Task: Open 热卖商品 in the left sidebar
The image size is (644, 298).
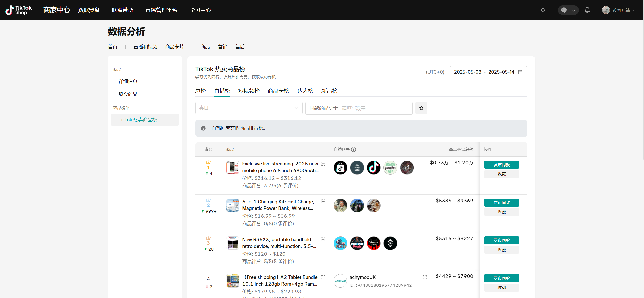Action: click(128, 94)
